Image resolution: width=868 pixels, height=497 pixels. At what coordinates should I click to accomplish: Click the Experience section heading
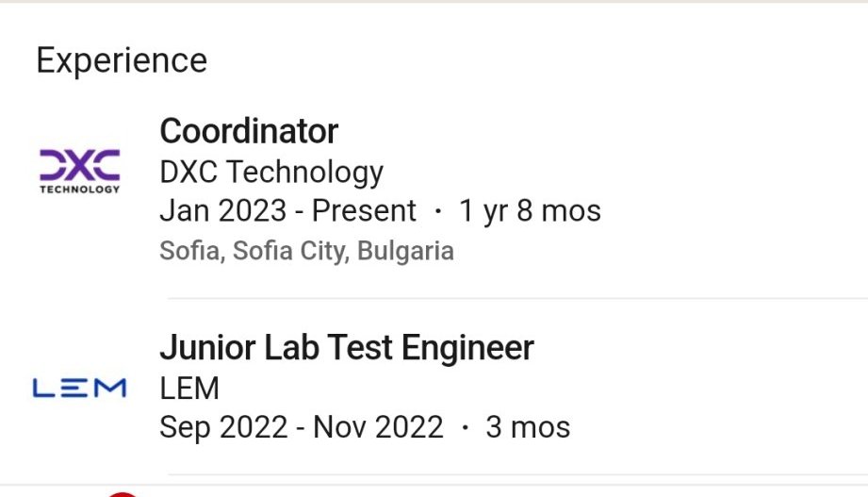(122, 61)
